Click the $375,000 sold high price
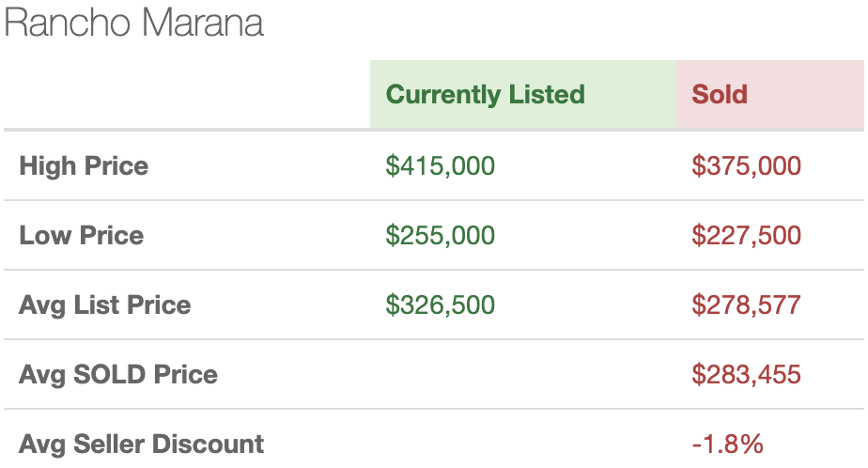This screenshot has height=468, width=868. (746, 165)
